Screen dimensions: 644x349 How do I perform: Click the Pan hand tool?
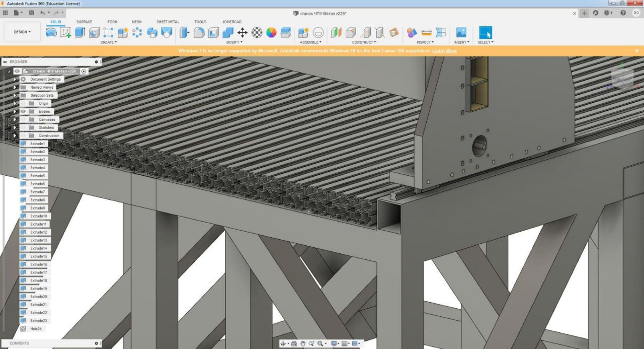[303, 343]
